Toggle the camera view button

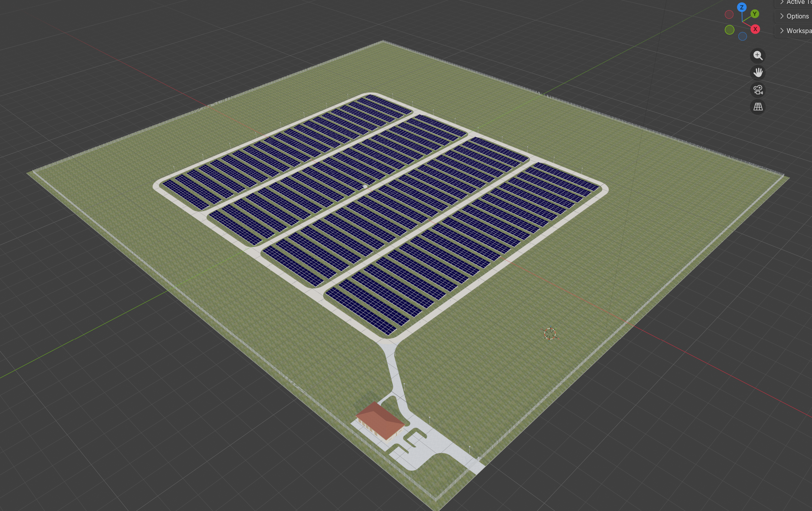pyautogui.click(x=758, y=90)
